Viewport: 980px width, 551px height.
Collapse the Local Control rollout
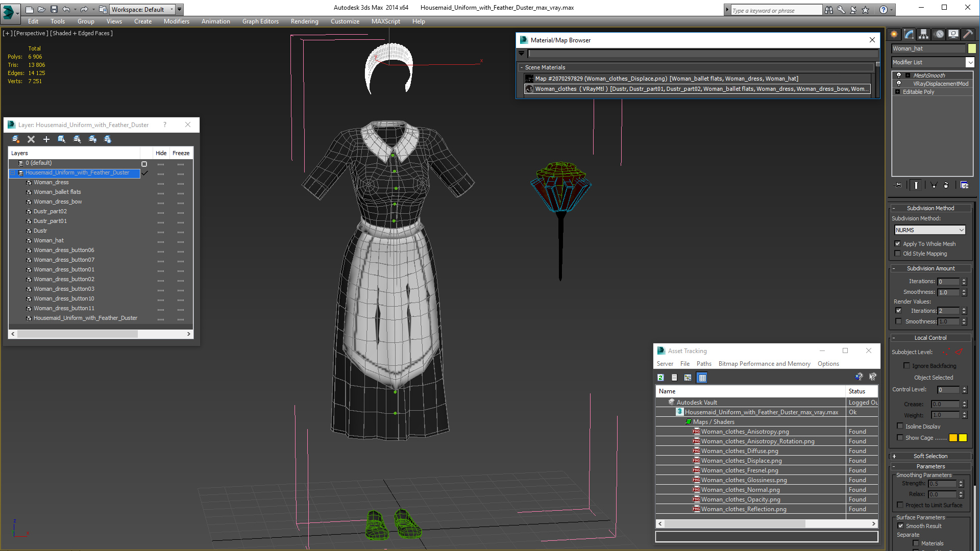click(x=930, y=338)
